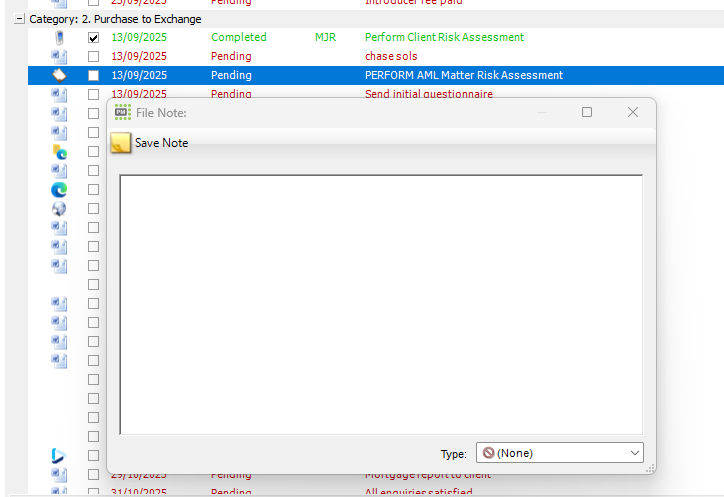Click the 'Category: 2. Purchase to Exchange' header text
Viewport: 724px width, 497px height.
(x=115, y=19)
